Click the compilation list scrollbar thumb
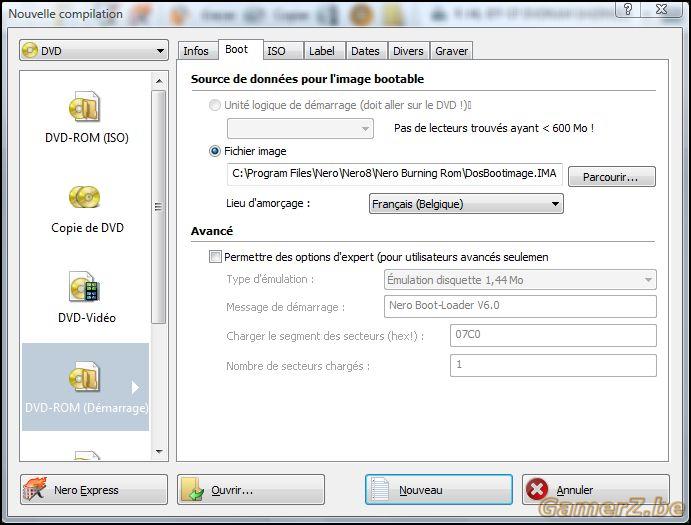The height and width of the screenshot is (525, 691). 159,207
